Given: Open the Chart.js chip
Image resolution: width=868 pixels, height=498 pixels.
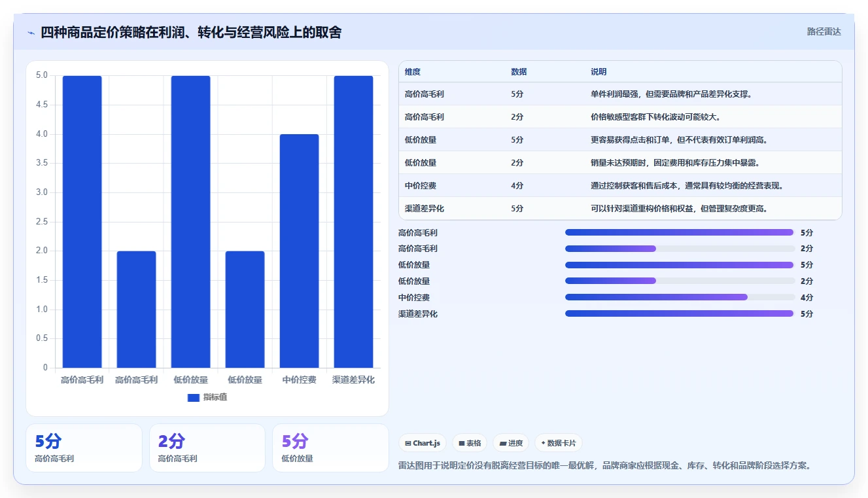Looking at the screenshot, I should 423,443.
